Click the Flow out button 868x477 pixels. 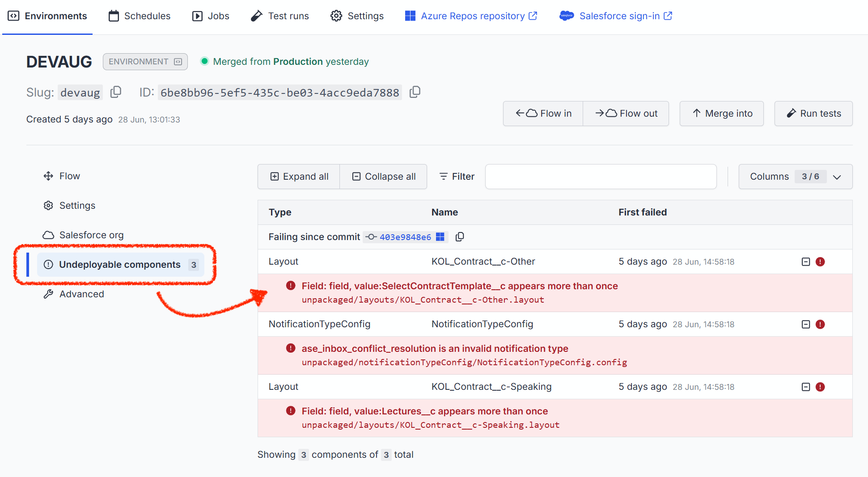[x=626, y=114]
